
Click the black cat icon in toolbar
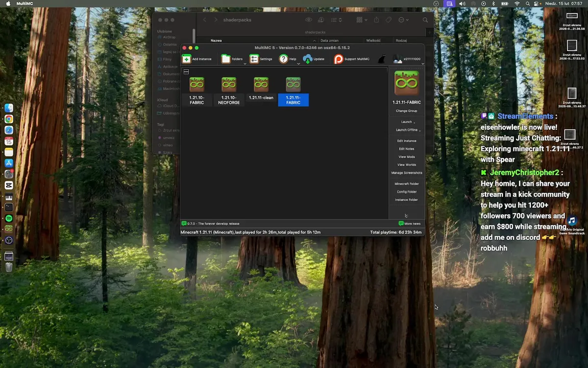tap(382, 59)
